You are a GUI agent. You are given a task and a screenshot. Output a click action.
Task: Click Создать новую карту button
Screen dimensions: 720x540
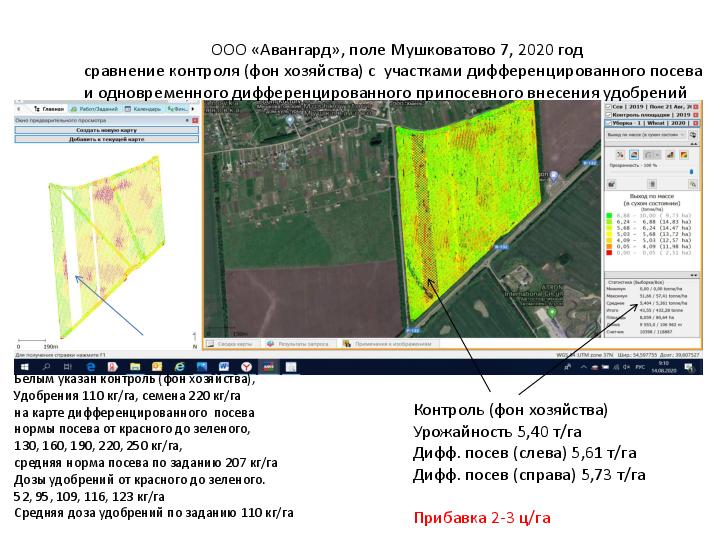point(106,130)
